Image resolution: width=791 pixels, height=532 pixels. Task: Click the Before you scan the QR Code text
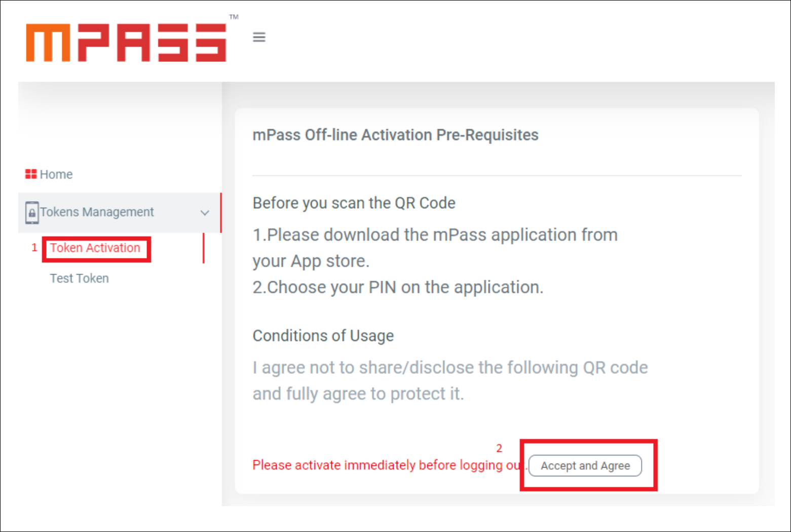(354, 203)
